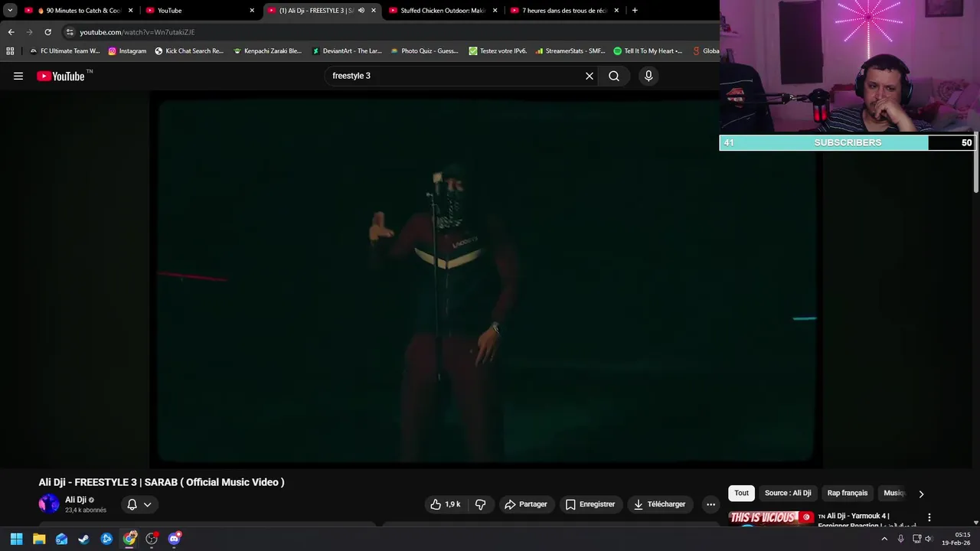Toggle the notification bell for Ali Dji
The height and width of the screenshot is (551, 980).
point(132,504)
